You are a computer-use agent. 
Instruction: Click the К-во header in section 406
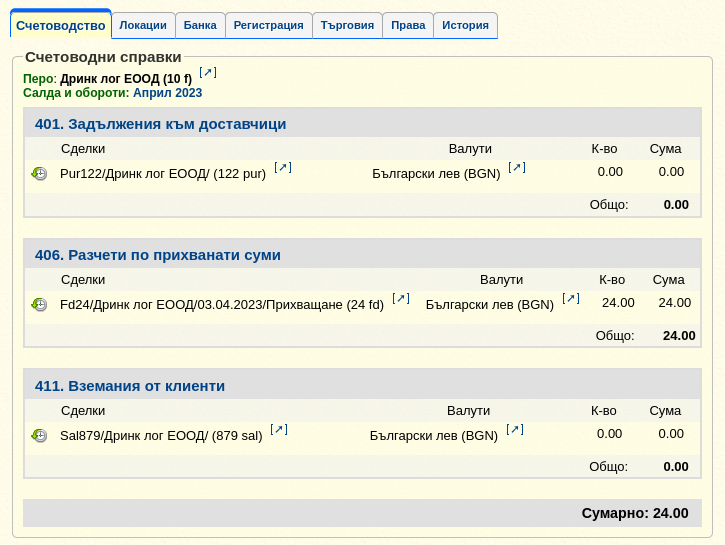point(612,280)
